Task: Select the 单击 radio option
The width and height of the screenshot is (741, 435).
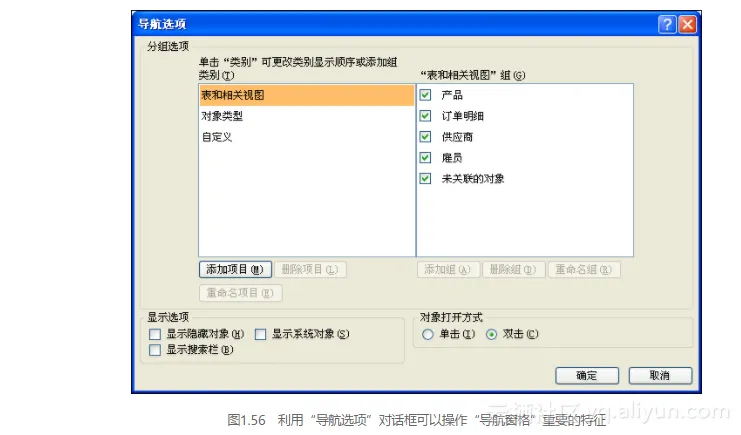Action: tap(428, 334)
